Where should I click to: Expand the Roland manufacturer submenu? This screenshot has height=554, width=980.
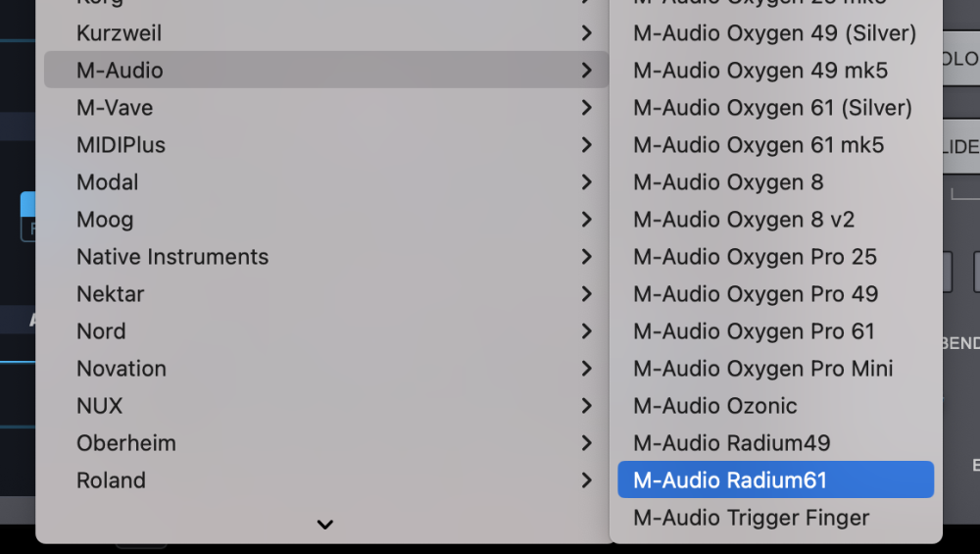[111, 480]
